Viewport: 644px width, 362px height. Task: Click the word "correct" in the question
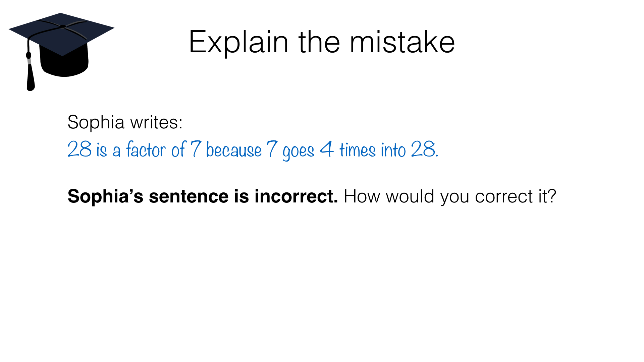[504, 196]
